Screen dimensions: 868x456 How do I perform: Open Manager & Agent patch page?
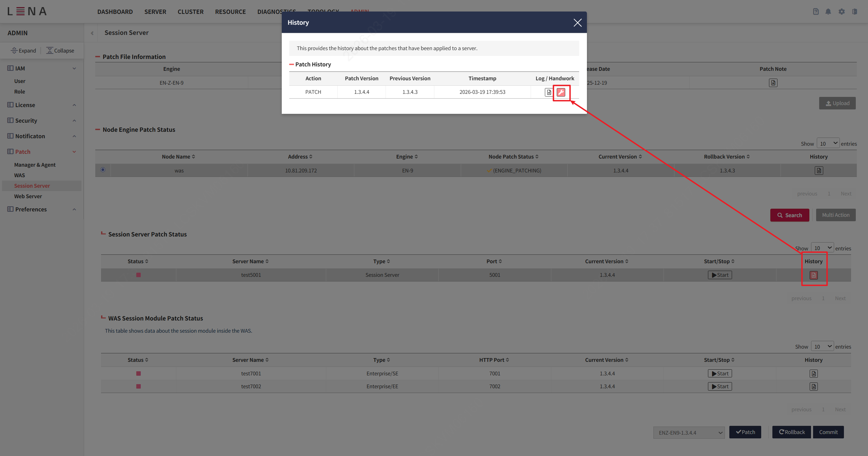click(35, 165)
